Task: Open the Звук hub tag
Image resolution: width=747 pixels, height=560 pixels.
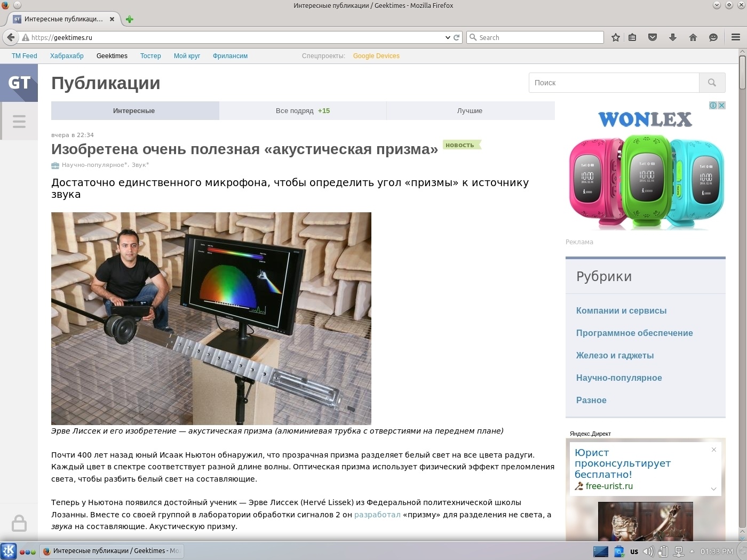Action: (x=140, y=165)
